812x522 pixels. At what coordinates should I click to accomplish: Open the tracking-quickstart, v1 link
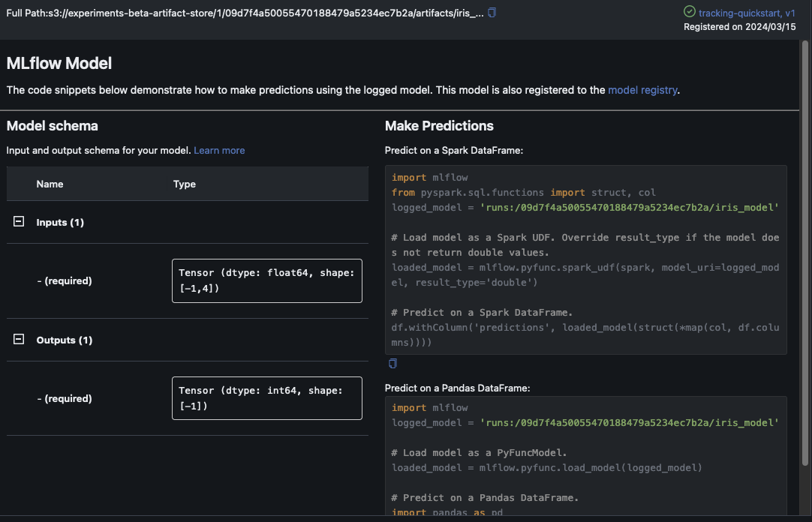[x=747, y=13]
